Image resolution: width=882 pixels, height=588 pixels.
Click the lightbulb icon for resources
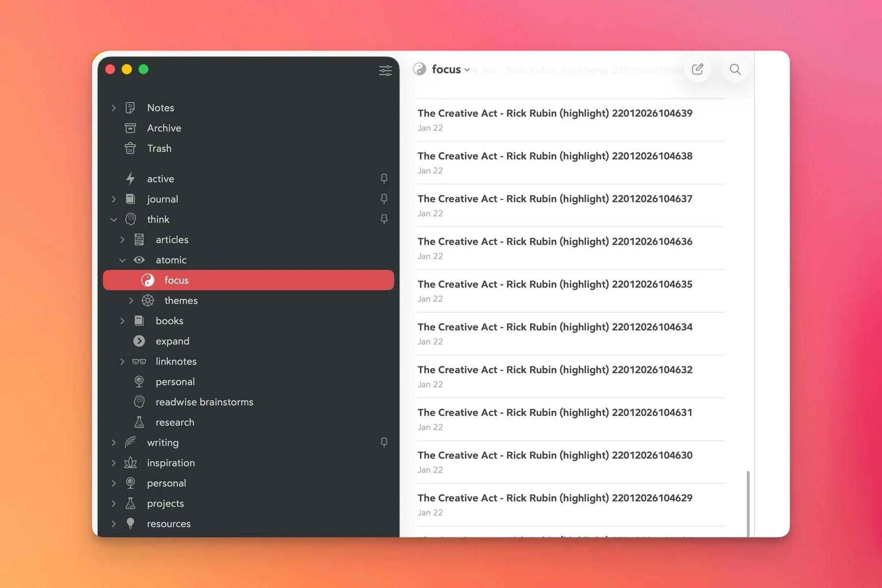pyautogui.click(x=130, y=523)
